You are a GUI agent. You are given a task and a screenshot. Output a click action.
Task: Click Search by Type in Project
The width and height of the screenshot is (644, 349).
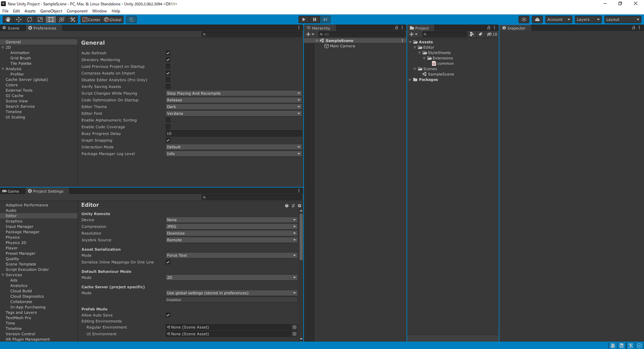pos(472,34)
